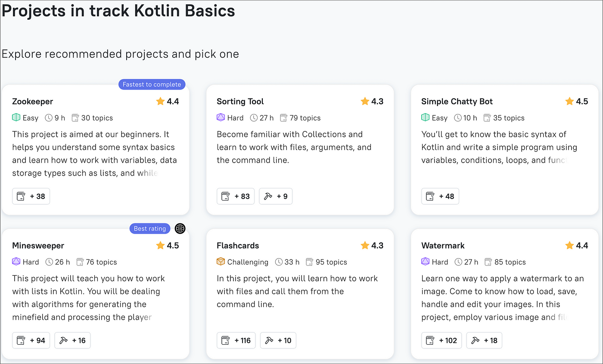Viewport: 603px width, 364px height.
Task: Click the Flashcards +10 stages badge
Action: click(x=278, y=340)
